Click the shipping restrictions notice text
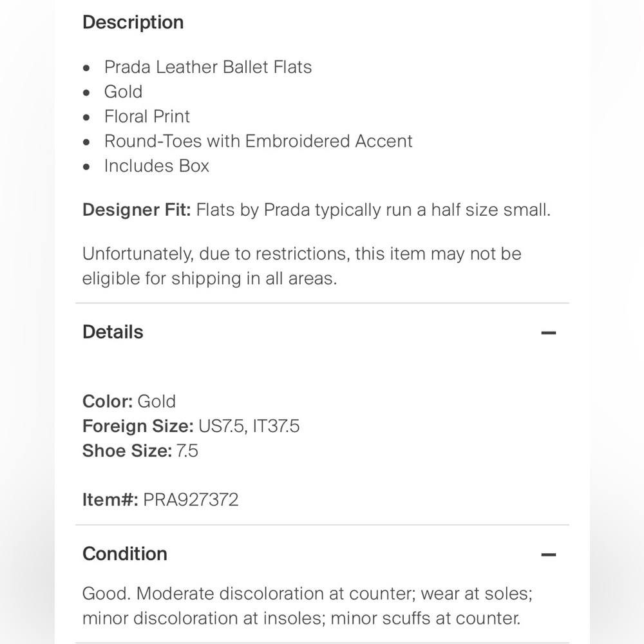Viewport: 644px width, 644px height. click(x=301, y=266)
